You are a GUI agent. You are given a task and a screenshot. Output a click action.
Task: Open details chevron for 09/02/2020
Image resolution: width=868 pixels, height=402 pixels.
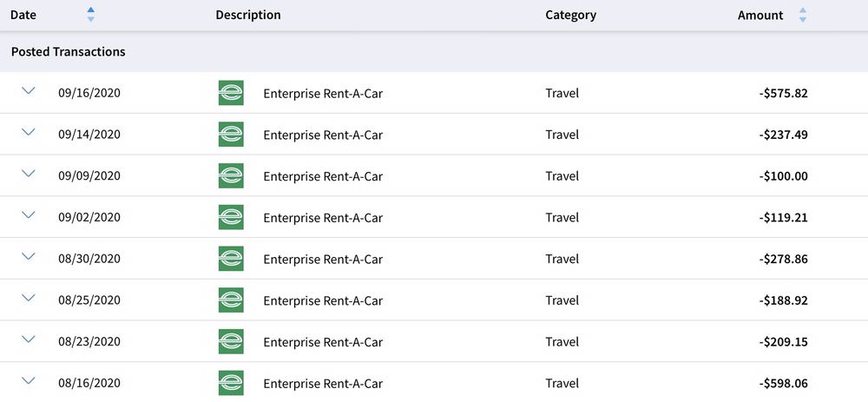[29, 214]
